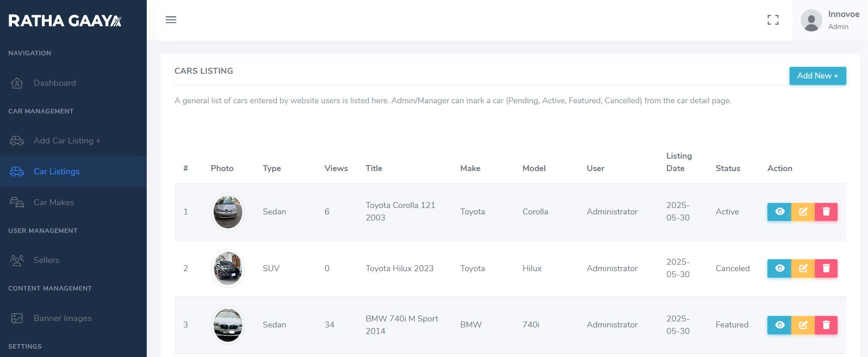The image size is (868, 357).
Task: Click the Banner Images picture icon
Action: click(x=17, y=318)
